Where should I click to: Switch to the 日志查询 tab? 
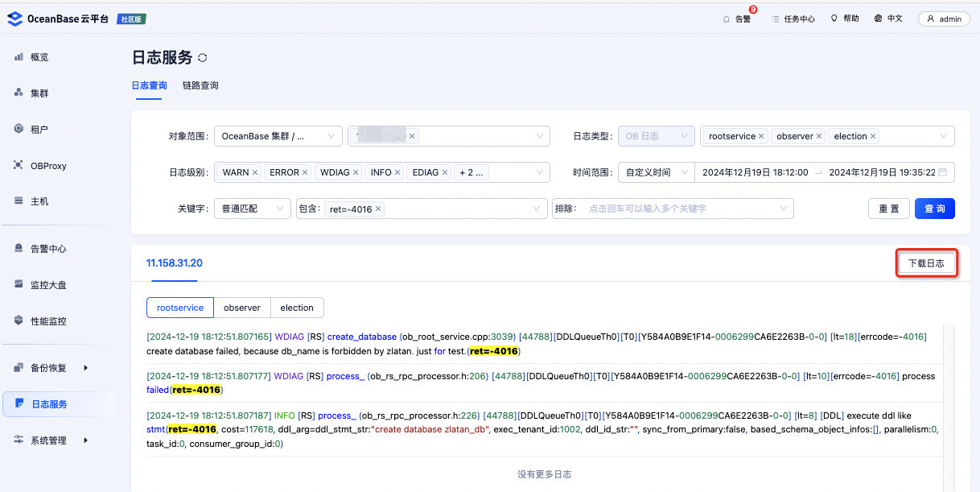tap(150, 85)
